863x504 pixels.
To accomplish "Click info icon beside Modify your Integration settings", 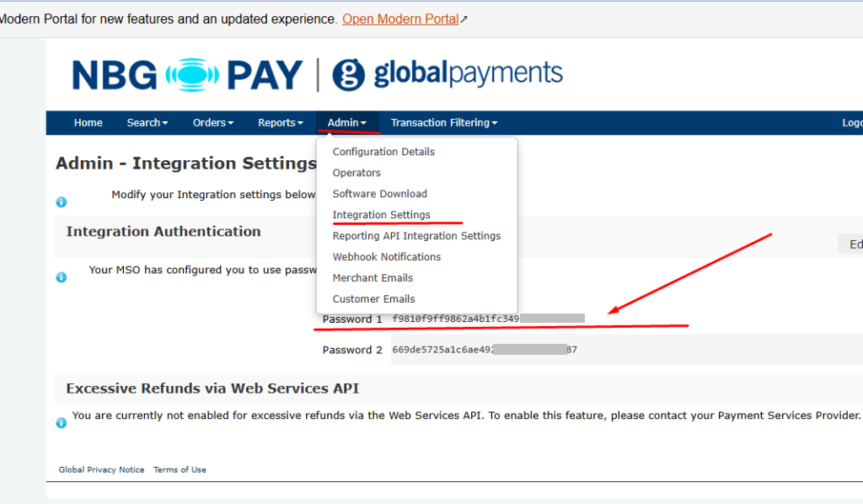I will pos(61,202).
